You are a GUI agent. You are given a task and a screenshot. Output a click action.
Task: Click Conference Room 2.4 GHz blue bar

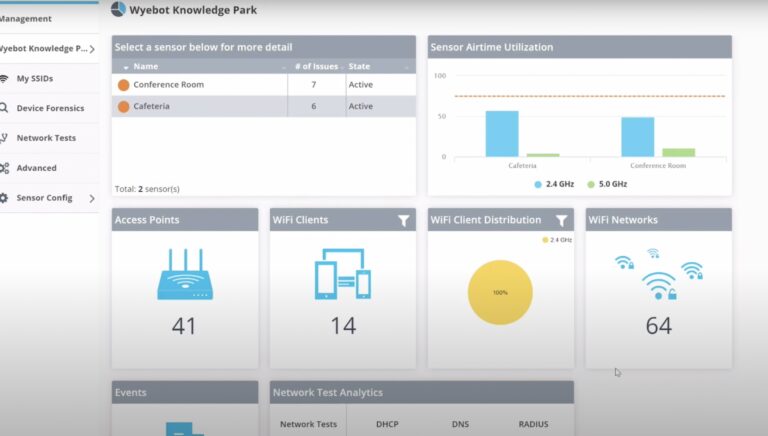tap(638, 137)
